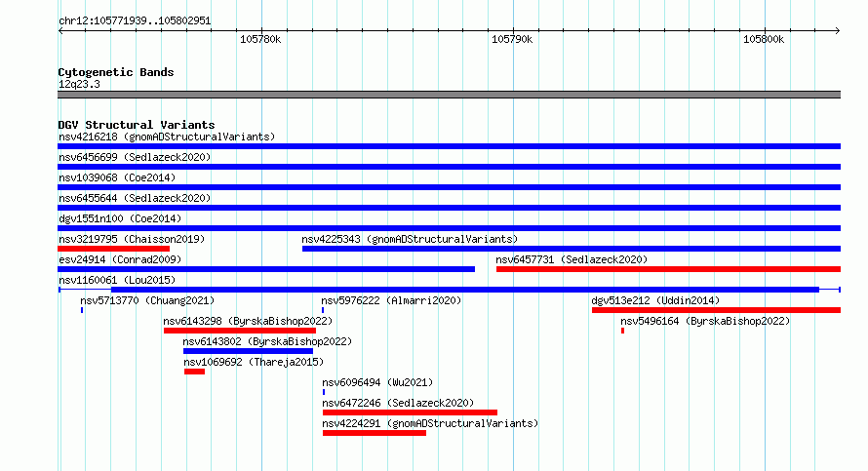868x471 pixels.
Task: Select the red bar under nsv6472246
Action: (410, 412)
